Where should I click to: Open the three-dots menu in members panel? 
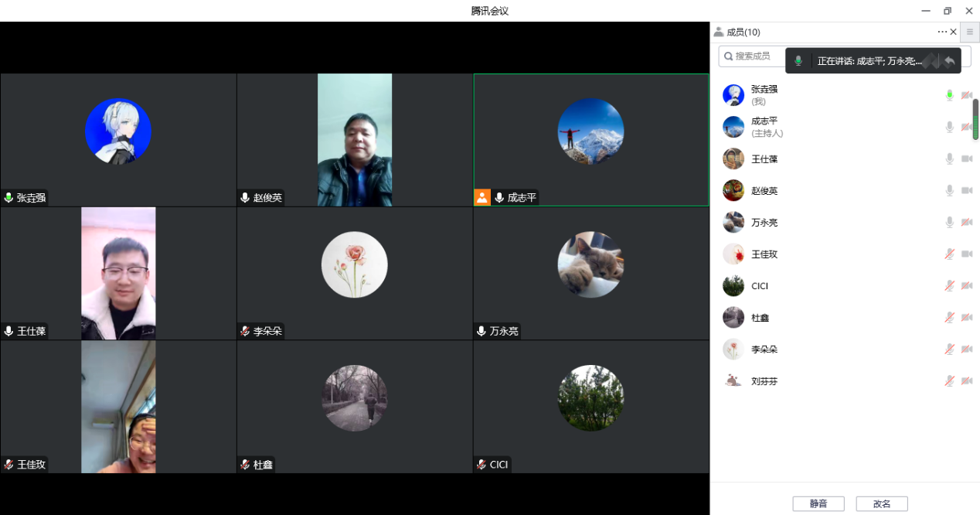pos(941,32)
